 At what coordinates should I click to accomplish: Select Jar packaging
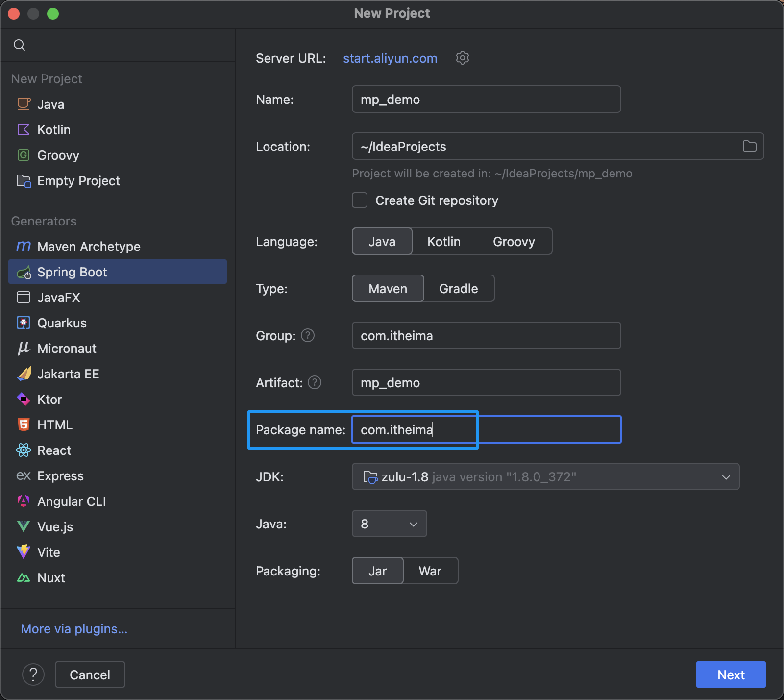tap(378, 571)
